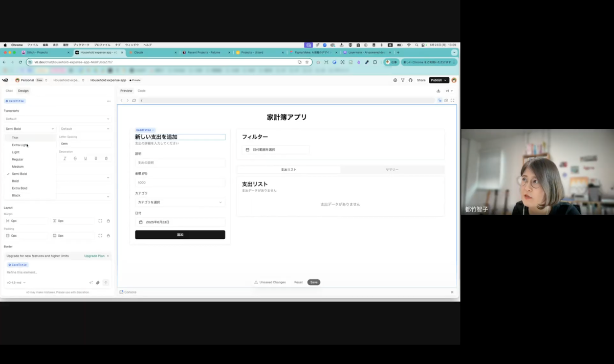The width and height of the screenshot is (614, 364).
Task: Select Regular font weight
Action: tap(30, 160)
